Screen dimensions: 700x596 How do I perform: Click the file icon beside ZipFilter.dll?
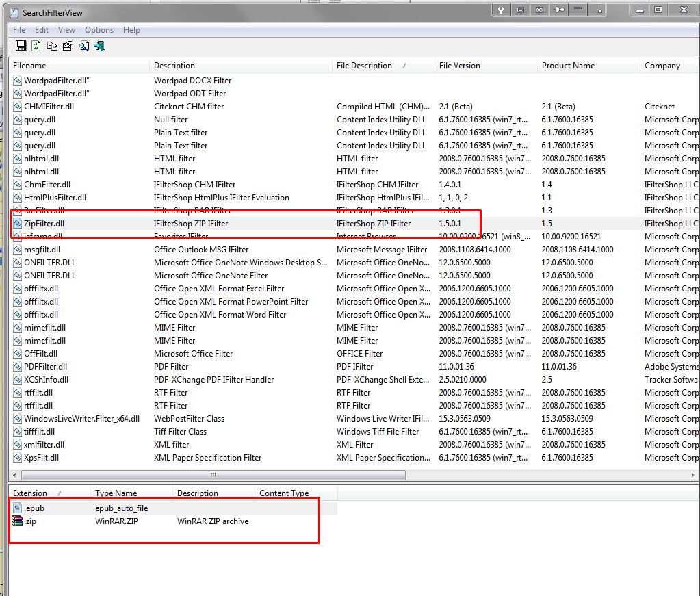17,223
